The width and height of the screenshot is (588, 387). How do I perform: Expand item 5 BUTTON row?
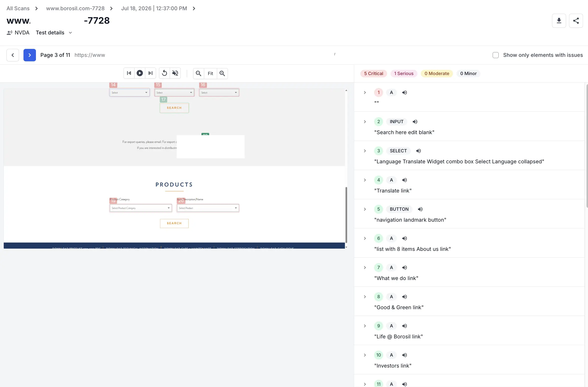365,209
